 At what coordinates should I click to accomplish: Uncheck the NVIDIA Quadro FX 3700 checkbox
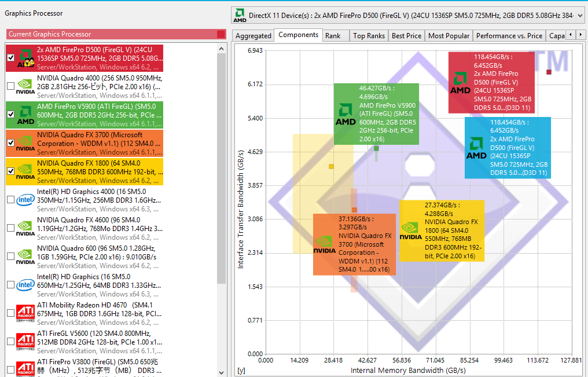pyautogui.click(x=11, y=143)
